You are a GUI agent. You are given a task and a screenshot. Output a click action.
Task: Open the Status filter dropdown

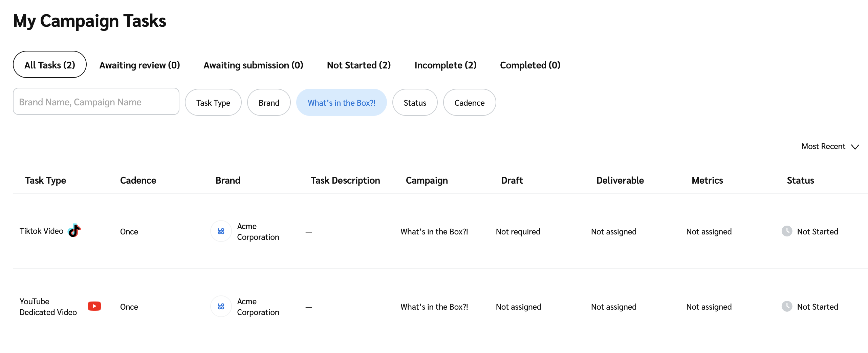(x=415, y=103)
